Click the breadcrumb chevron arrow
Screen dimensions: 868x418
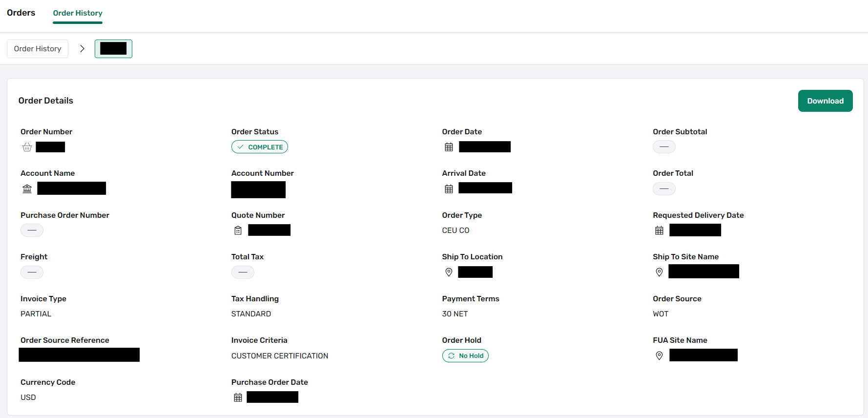(82, 49)
